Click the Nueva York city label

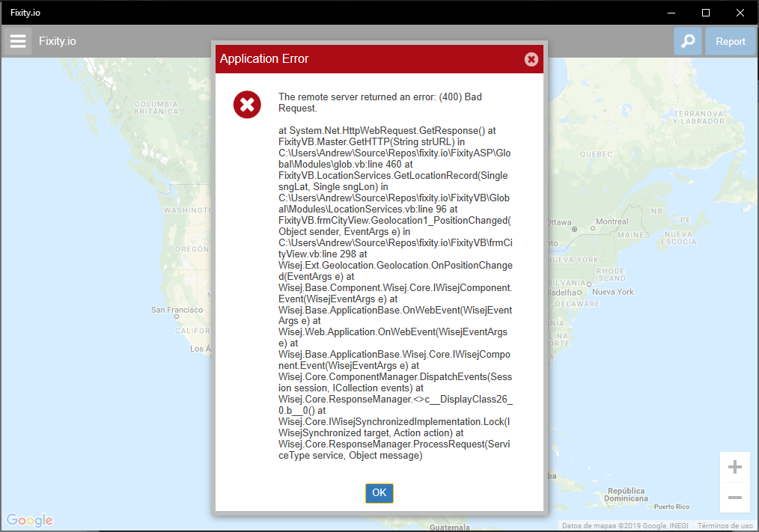(613, 292)
